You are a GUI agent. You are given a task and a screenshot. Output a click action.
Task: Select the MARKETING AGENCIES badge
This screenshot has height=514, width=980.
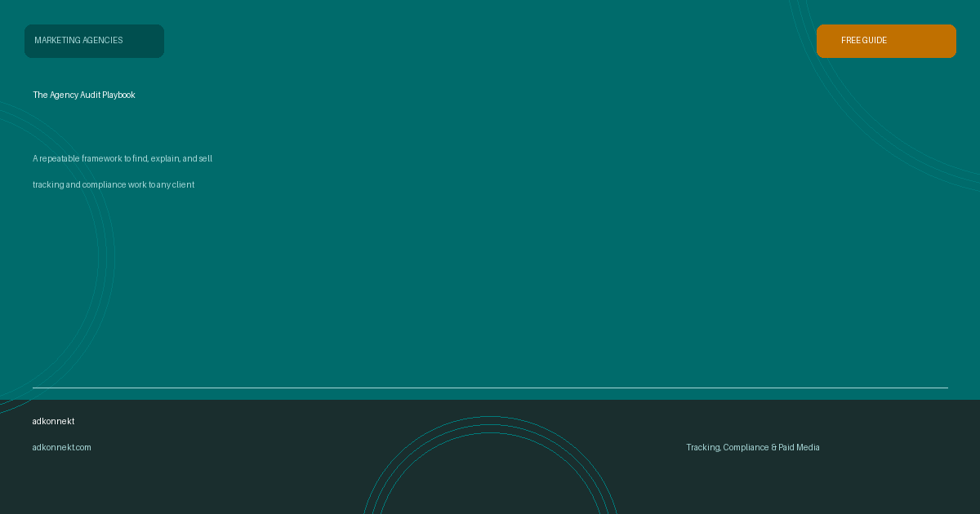(94, 41)
